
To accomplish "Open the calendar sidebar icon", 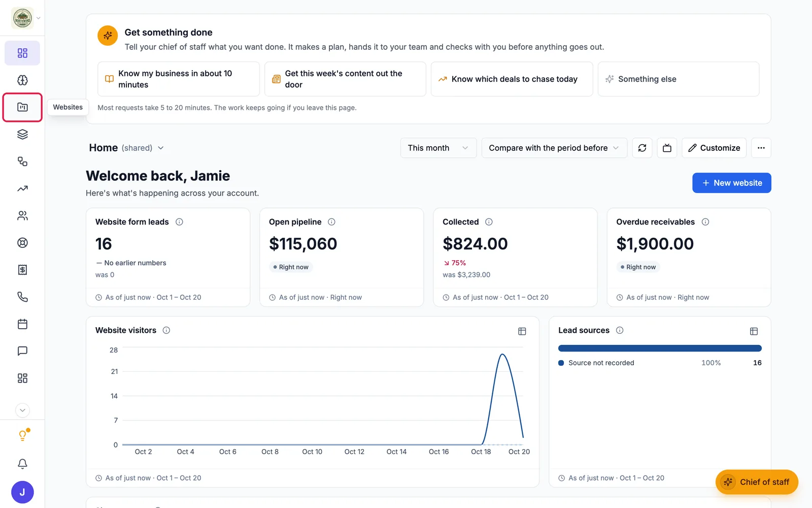I will tap(22, 324).
